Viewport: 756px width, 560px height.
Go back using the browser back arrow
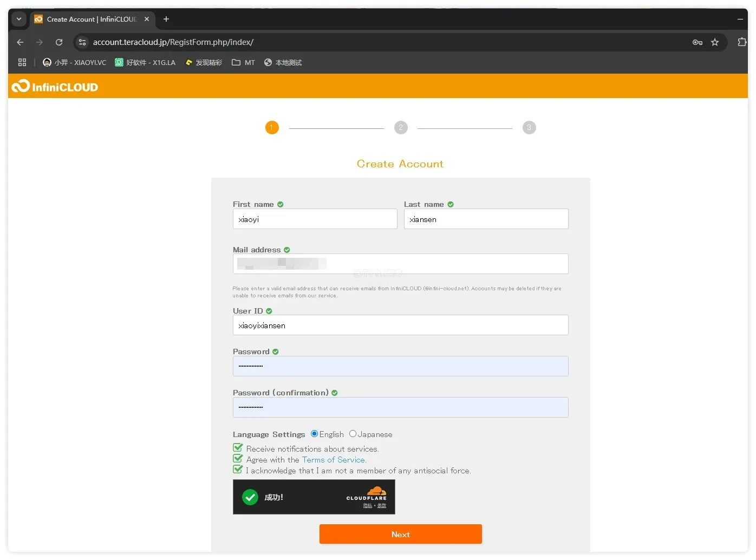click(21, 42)
